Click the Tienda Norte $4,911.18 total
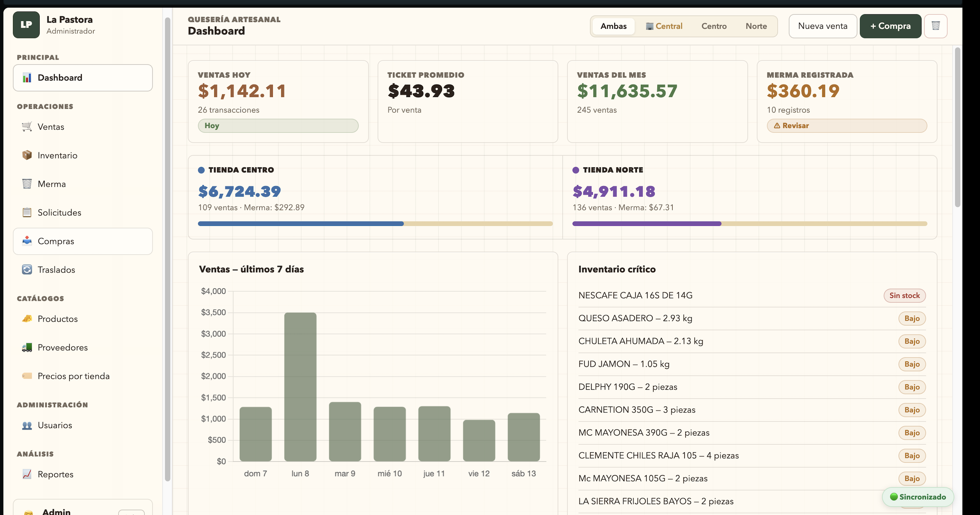The width and height of the screenshot is (980, 515). point(614,191)
